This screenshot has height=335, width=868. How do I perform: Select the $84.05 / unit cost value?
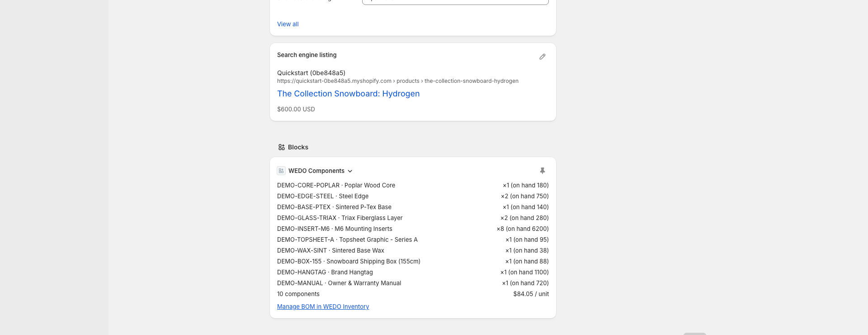pyautogui.click(x=531, y=294)
